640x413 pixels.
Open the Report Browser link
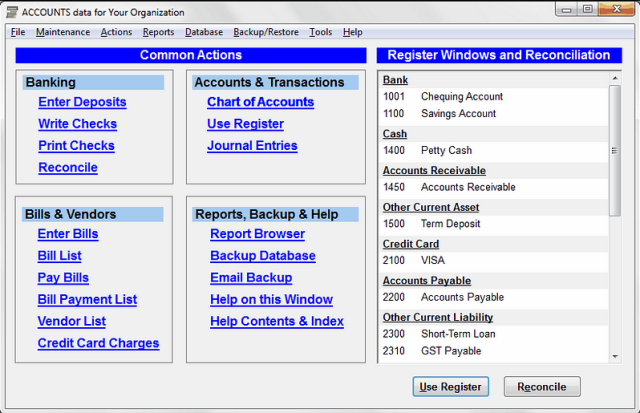(x=257, y=234)
